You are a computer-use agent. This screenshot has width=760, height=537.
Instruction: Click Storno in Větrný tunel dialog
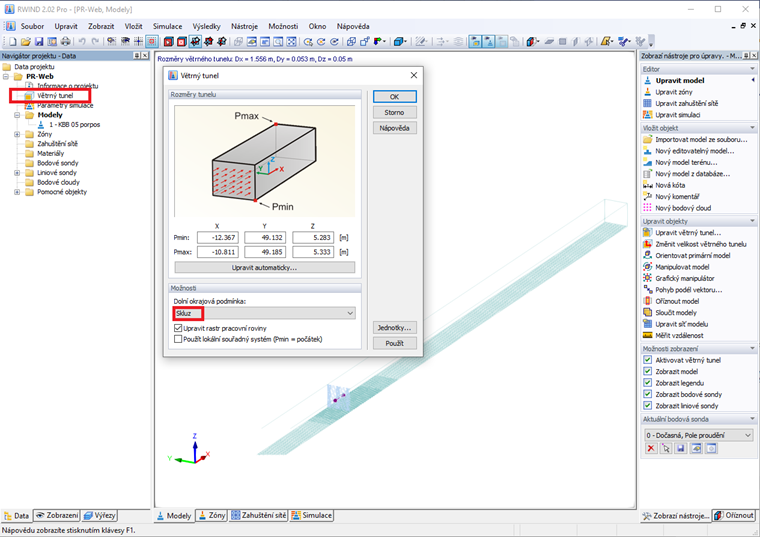pyautogui.click(x=395, y=112)
